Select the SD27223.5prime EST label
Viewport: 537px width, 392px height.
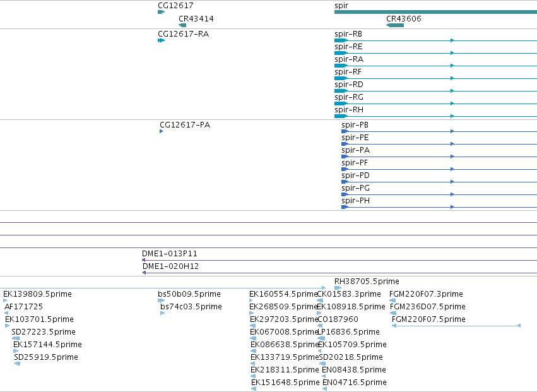[x=44, y=333]
